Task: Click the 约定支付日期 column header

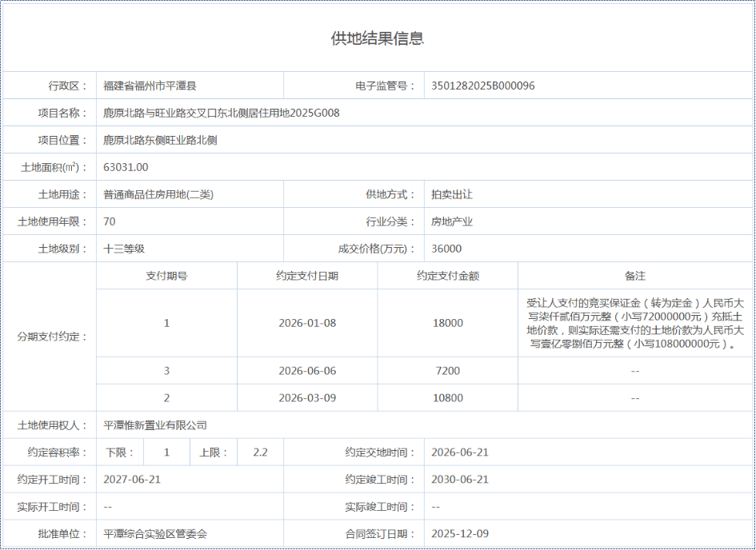Action: pyautogui.click(x=307, y=276)
